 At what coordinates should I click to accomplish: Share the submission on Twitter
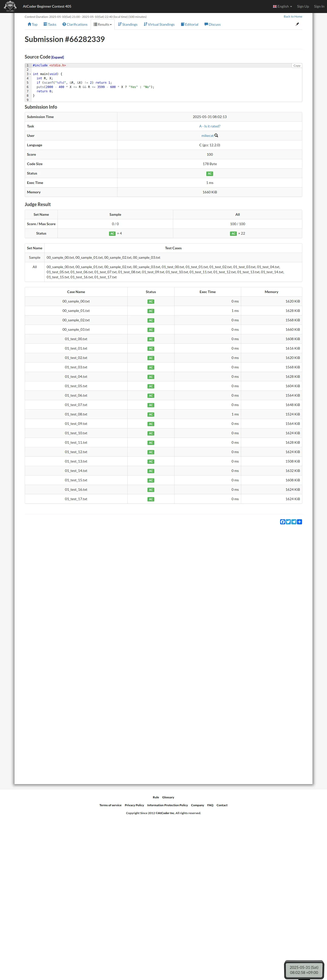288,522
